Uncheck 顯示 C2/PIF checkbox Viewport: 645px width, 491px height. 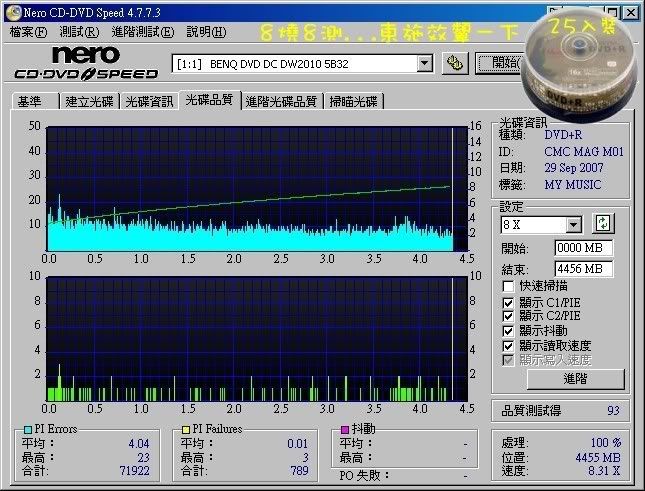click(508, 317)
